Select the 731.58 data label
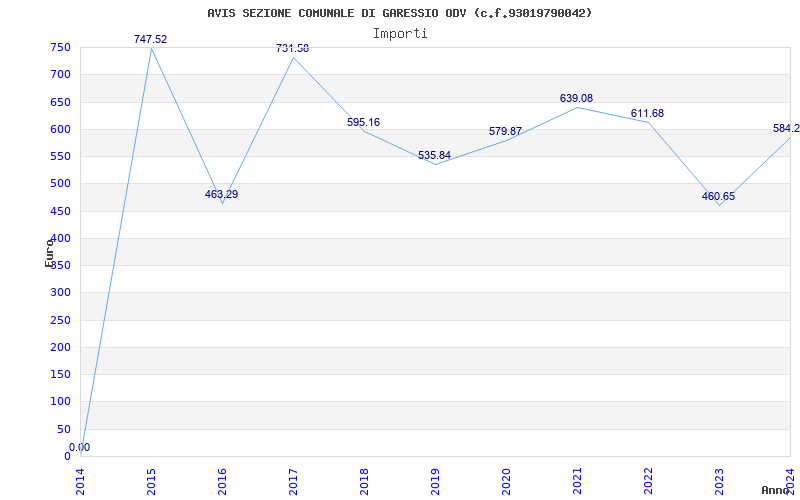The height and width of the screenshot is (500, 800). (x=292, y=48)
